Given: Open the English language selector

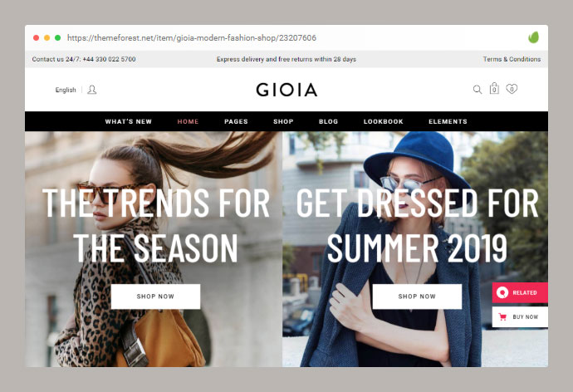Looking at the screenshot, I should tap(66, 90).
